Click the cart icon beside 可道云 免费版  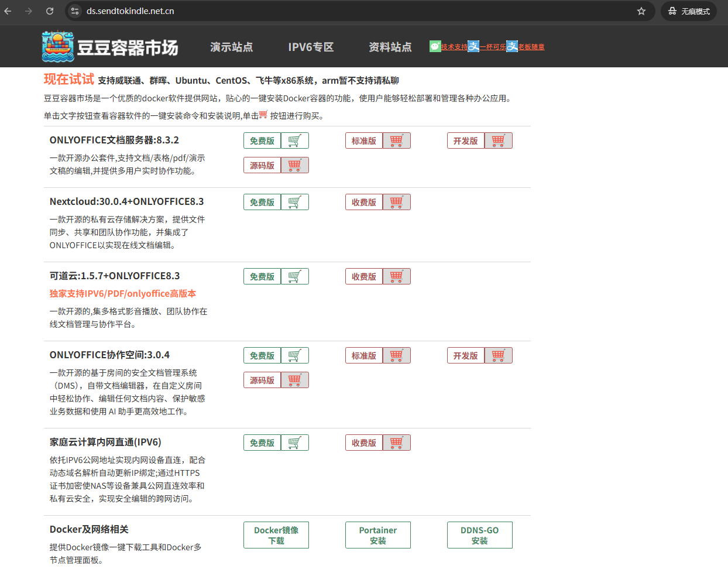(295, 276)
